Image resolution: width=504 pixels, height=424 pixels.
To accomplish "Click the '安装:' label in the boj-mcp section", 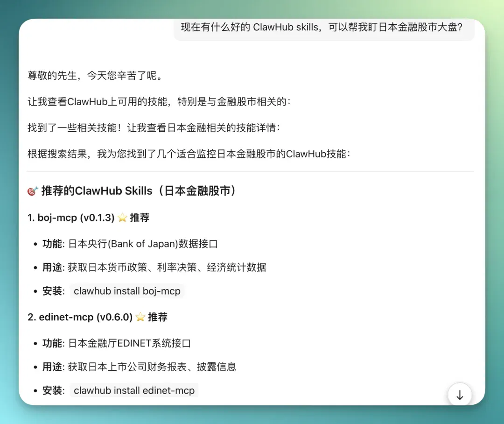I will [53, 291].
